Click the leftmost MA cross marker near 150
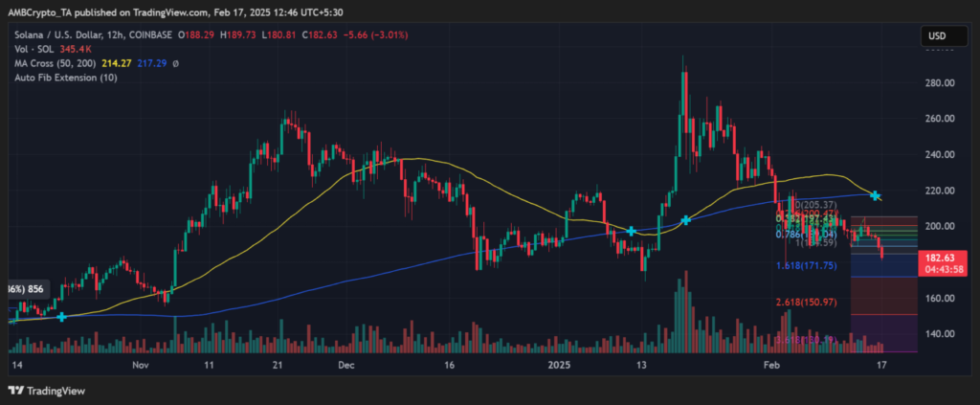This screenshot has width=980, height=405. pyautogui.click(x=62, y=316)
